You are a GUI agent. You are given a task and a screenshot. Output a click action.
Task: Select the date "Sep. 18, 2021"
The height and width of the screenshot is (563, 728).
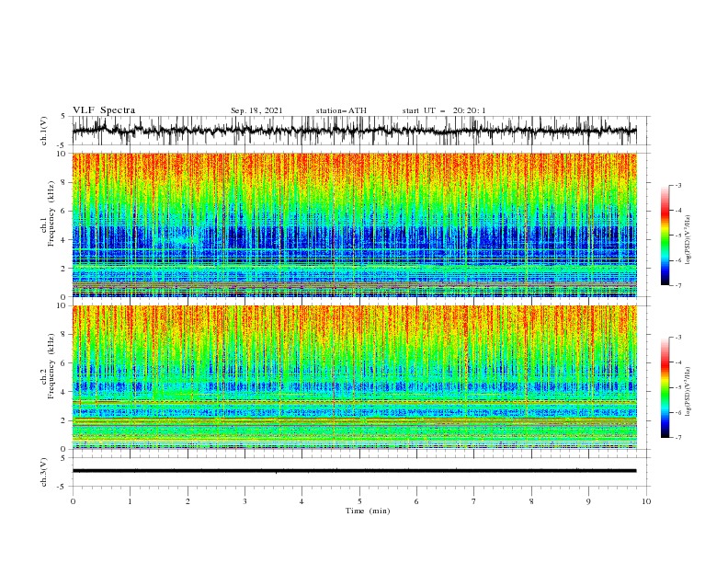coord(256,110)
